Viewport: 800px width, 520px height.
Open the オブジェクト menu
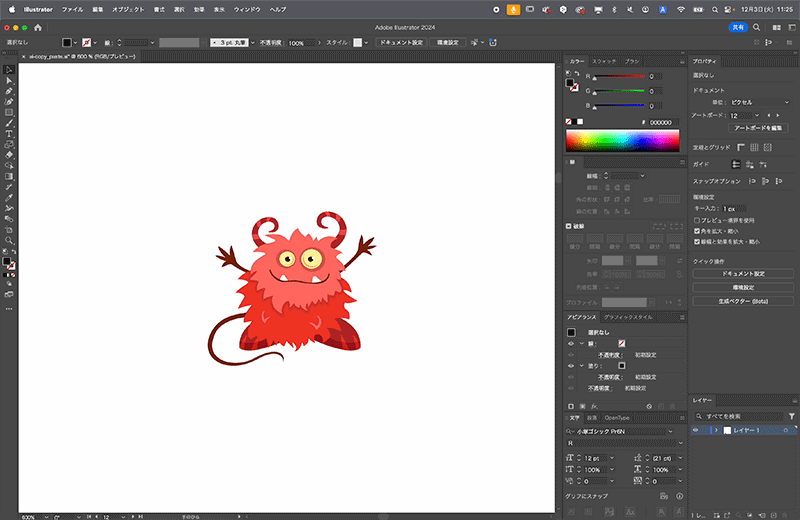(x=127, y=8)
